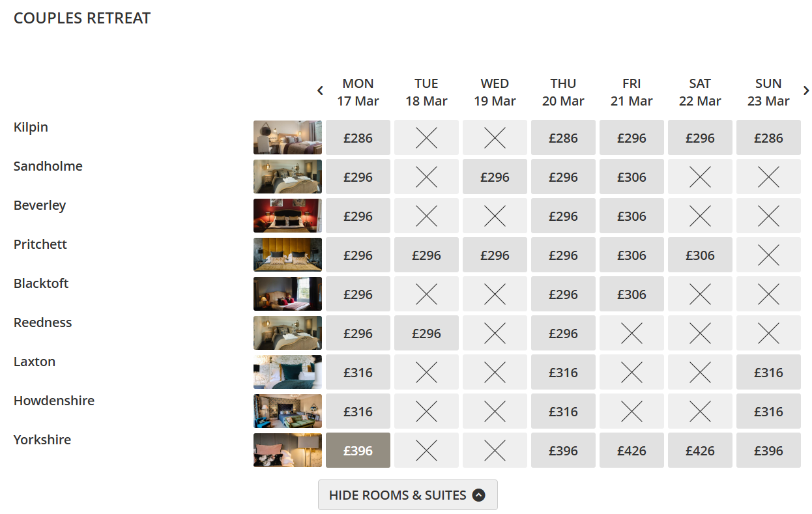This screenshot has height=514, width=812.
Task: Collapse list using Hide Rooms & Suites button
Action: [407, 495]
